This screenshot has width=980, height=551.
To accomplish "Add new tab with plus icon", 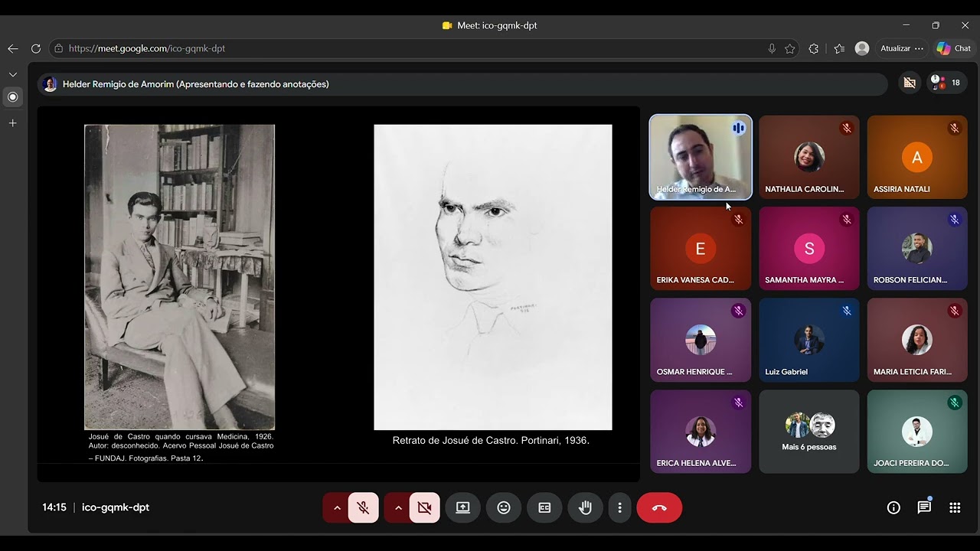I will point(13,122).
